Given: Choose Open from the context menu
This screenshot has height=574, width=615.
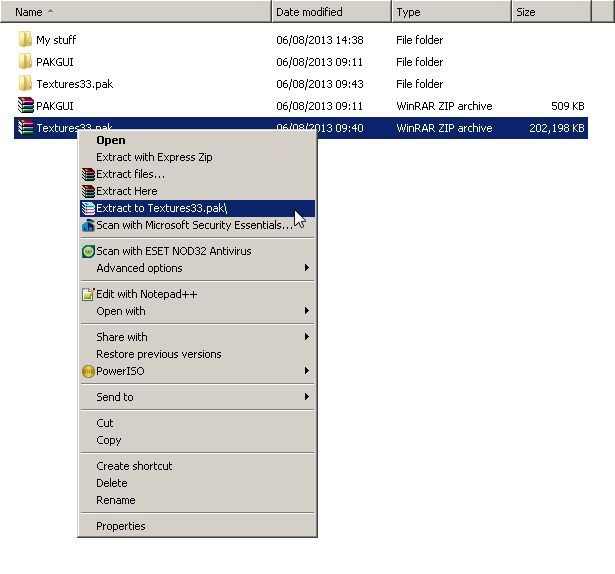Looking at the screenshot, I should 197,140.
